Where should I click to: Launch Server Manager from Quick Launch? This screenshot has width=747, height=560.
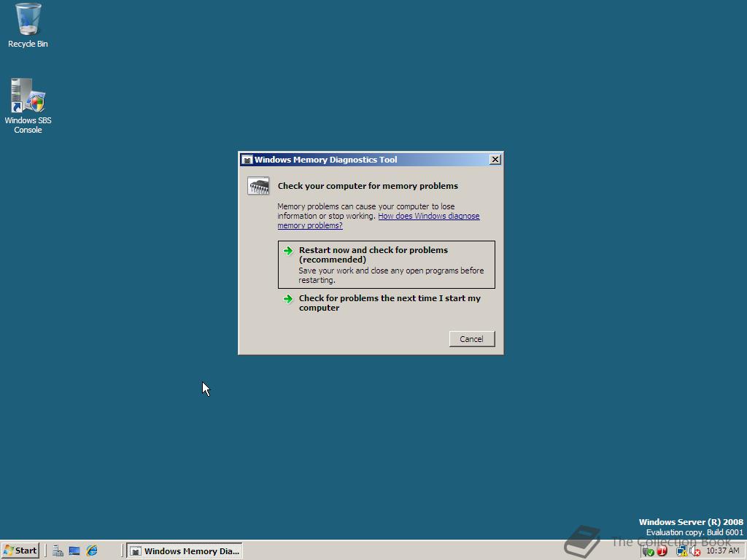pyautogui.click(x=58, y=551)
